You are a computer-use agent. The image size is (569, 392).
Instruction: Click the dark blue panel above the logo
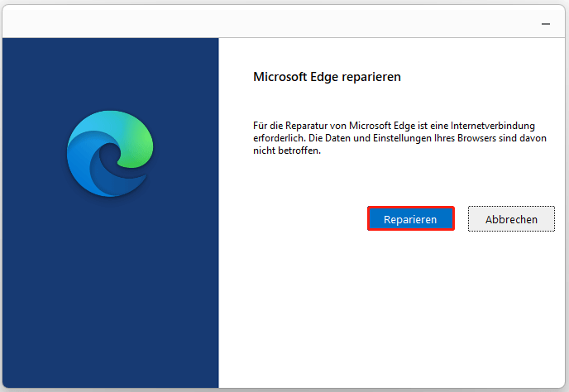[x=110, y=73]
